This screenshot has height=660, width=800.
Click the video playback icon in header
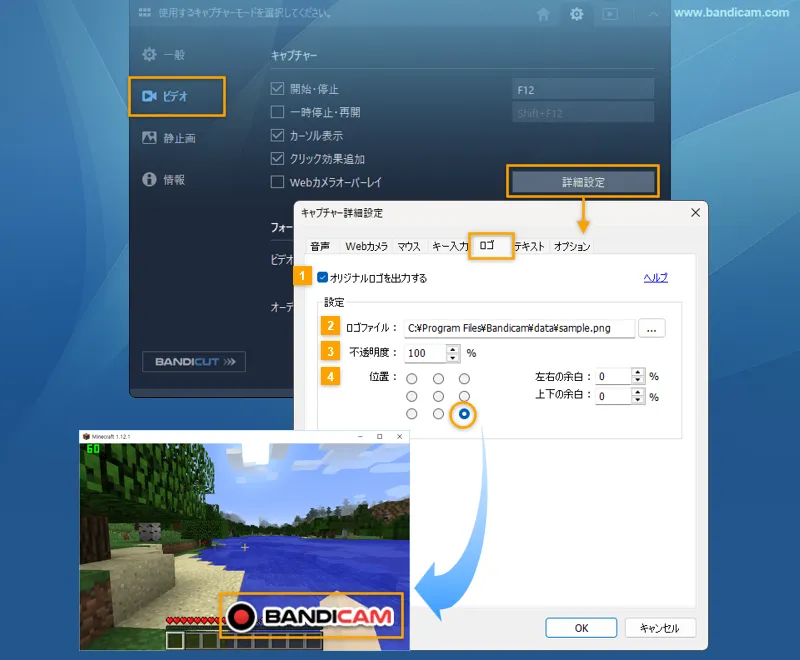pyautogui.click(x=610, y=14)
